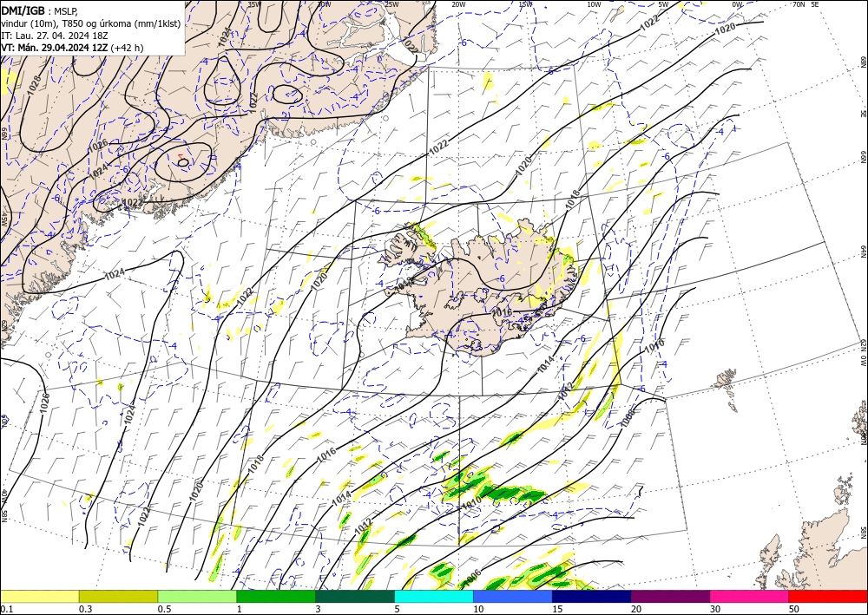868x615 pixels.
Task: Click the '5W' longitude label at top
Action: [x=664, y=4]
